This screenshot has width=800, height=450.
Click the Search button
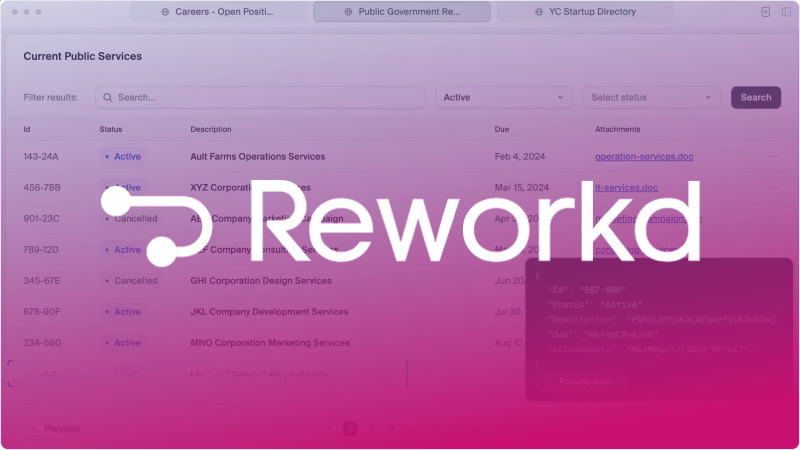coord(756,97)
